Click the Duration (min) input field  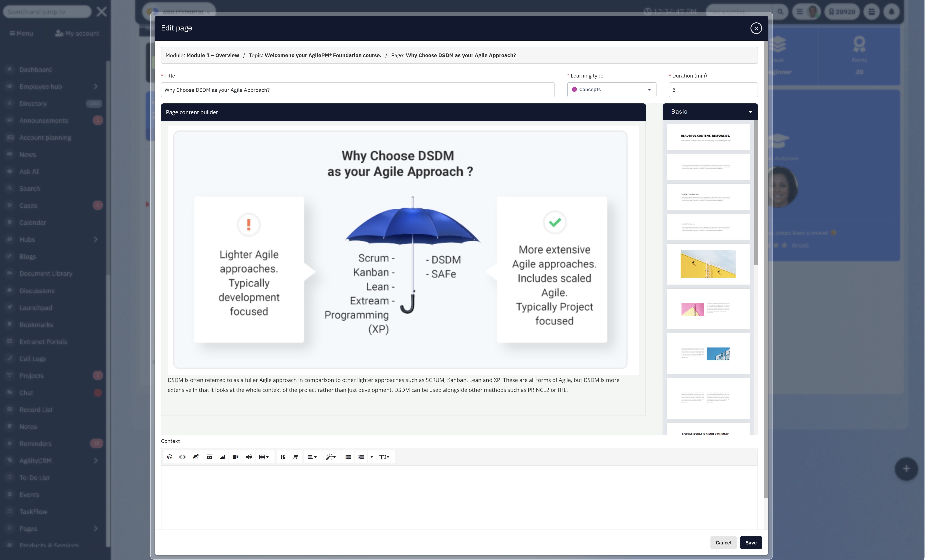(713, 90)
